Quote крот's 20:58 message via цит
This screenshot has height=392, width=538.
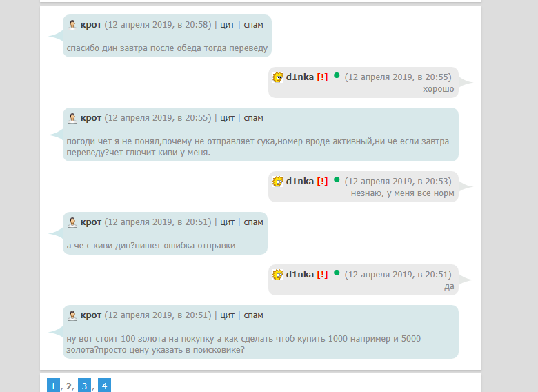(227, 25)
